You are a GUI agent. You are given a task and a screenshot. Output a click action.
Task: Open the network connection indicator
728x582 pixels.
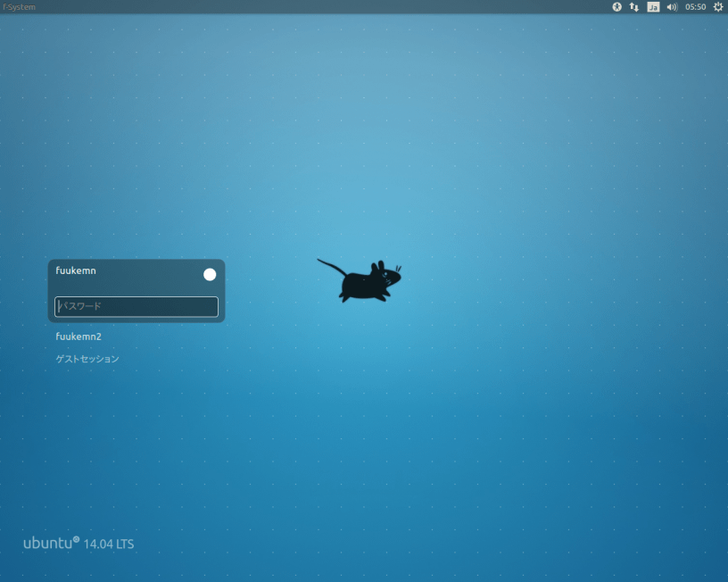(633, 7)
